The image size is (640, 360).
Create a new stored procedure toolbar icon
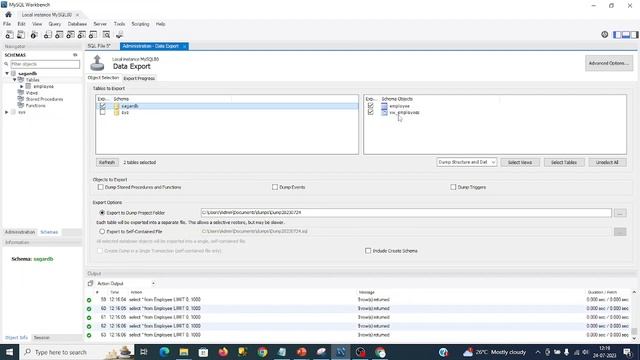(x=82, y=35)
